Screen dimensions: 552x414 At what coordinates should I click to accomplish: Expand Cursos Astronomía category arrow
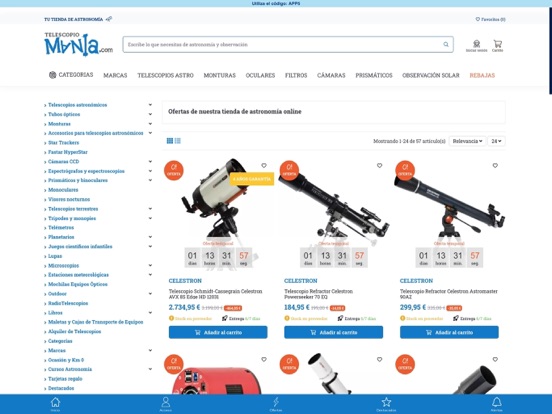pos(150,369)
